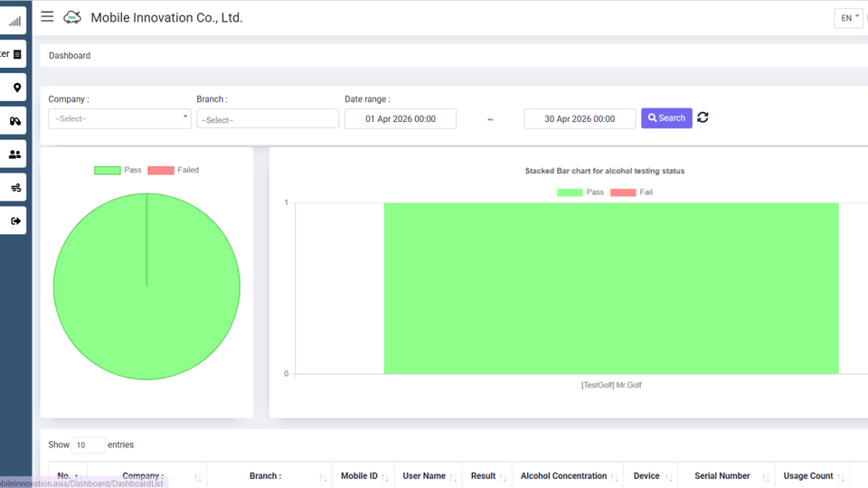Click the start date range field
Image resolution: width=868 pixels, height=488 pixels.
pos(400,118)
